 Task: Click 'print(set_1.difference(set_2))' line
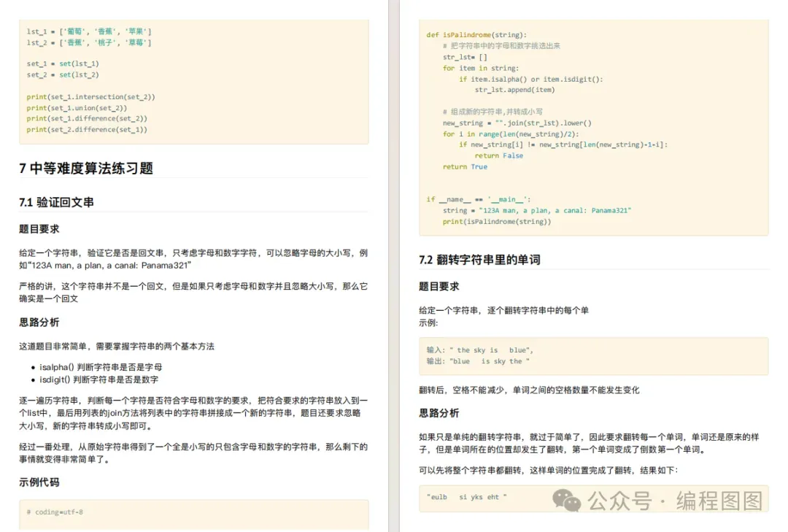point(87,118)
